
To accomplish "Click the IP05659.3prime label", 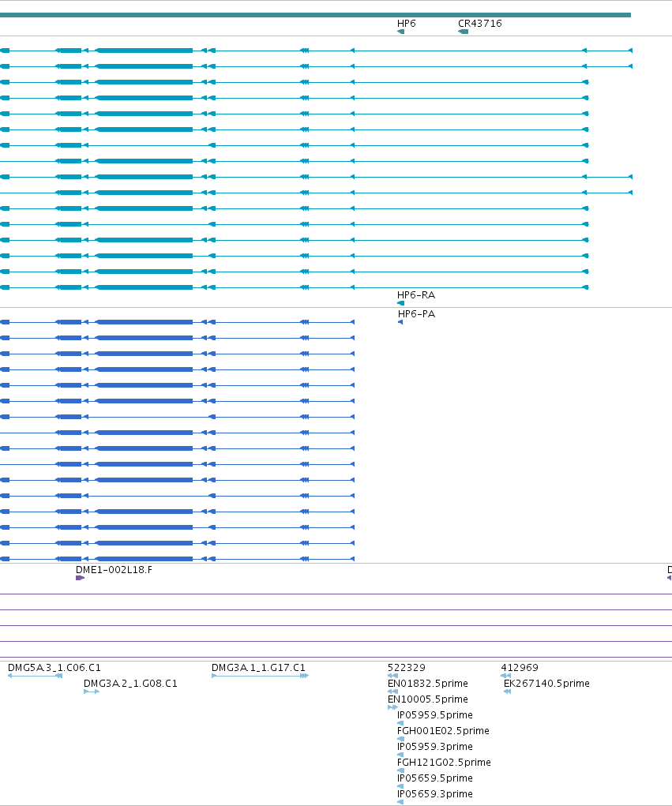I will [x=435, y=794].
